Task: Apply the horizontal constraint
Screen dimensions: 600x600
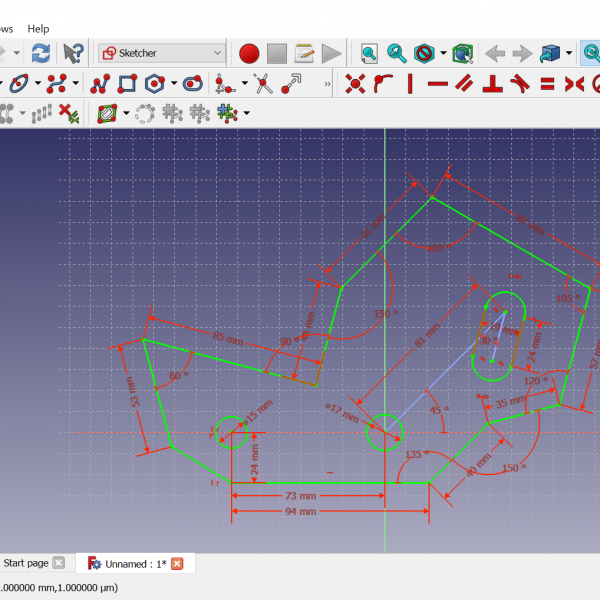Action: [x=437, y=83]
